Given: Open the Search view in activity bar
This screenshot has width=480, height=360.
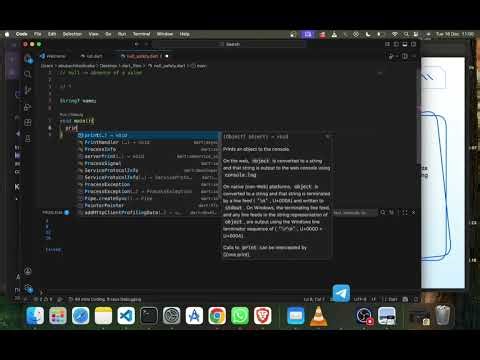Looking at the screenshot, I should [28, 74].
